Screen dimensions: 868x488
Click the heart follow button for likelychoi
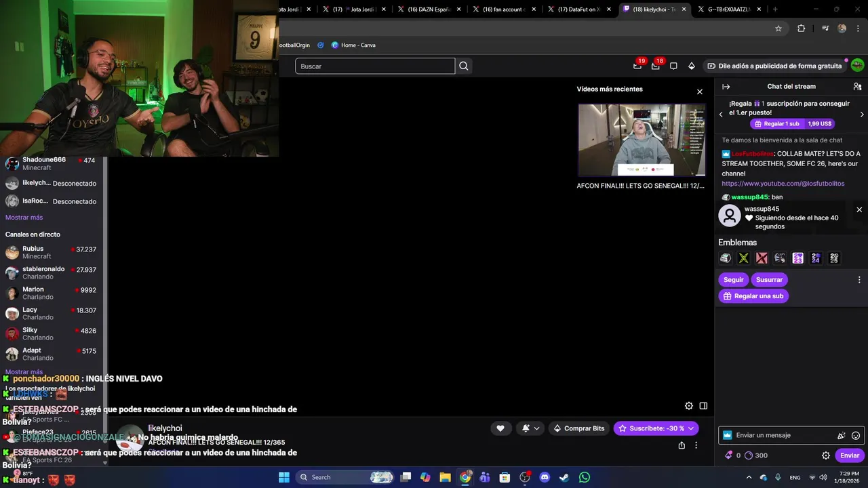pyautogui.click(x=500, y=428)
